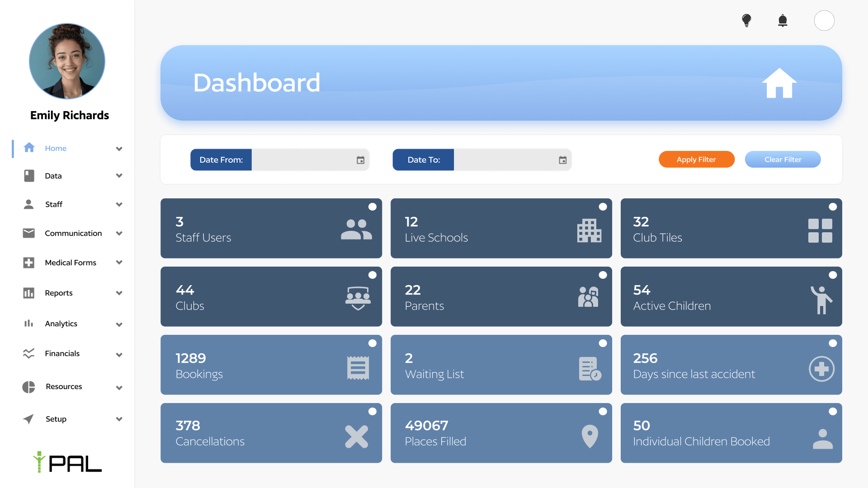Open the notifications bell
The width and height of the screenshot is (868, 488).
(783, 20)
